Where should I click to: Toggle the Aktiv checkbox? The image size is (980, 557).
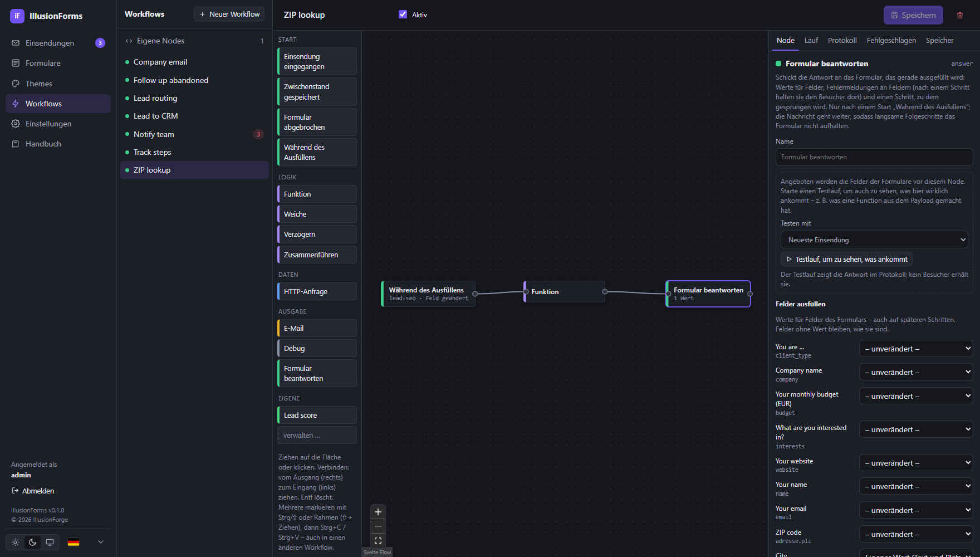(403, 14)
